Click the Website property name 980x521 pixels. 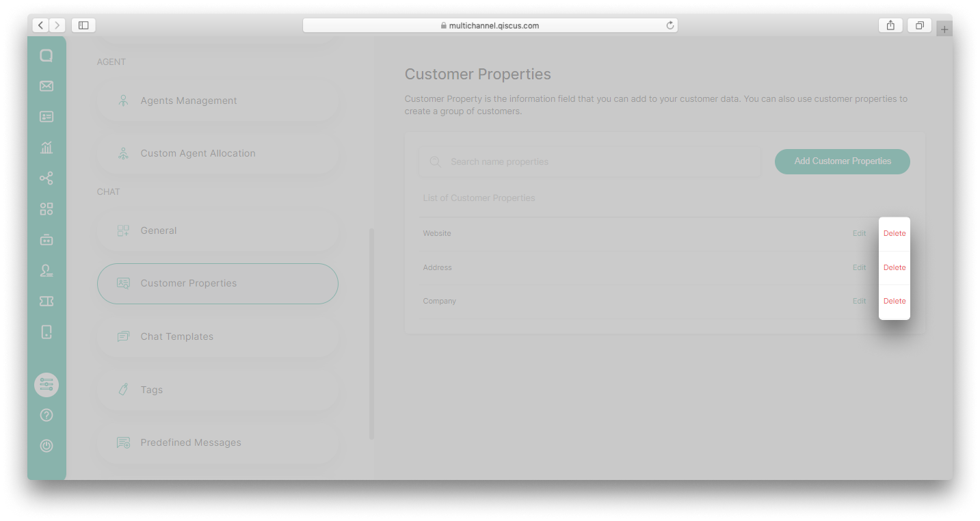[437, 233]
